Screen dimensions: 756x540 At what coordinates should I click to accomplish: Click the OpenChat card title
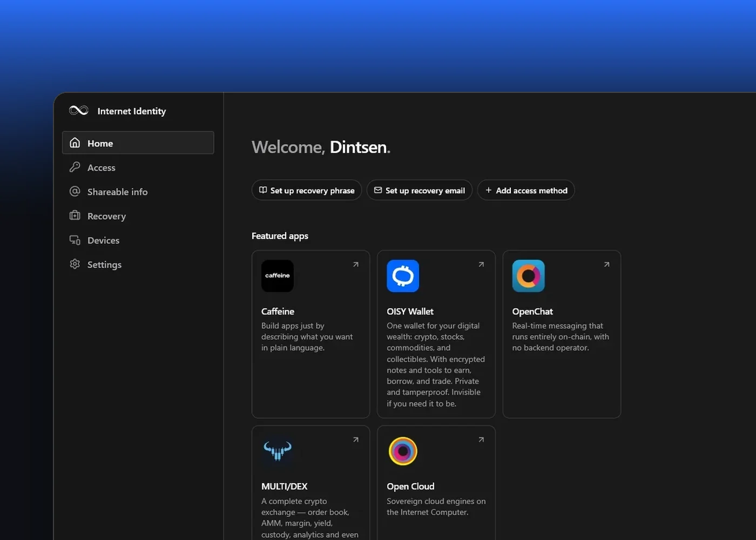click(532, 312)
